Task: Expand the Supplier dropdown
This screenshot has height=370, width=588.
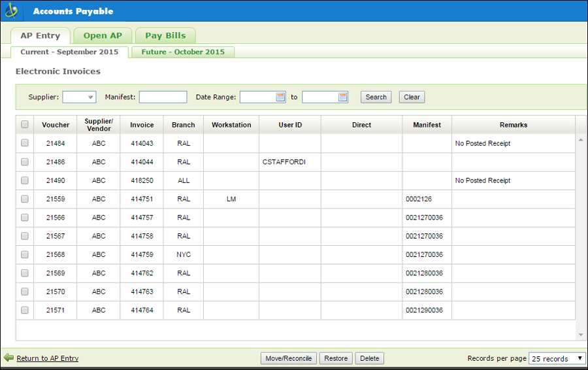Action: (79, 97)
